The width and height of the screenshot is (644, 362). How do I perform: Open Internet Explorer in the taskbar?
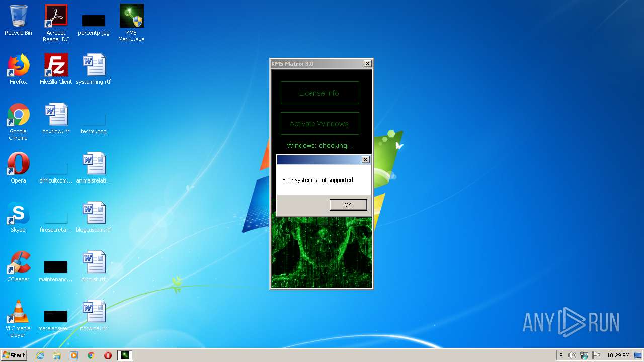tap(40, 355)
